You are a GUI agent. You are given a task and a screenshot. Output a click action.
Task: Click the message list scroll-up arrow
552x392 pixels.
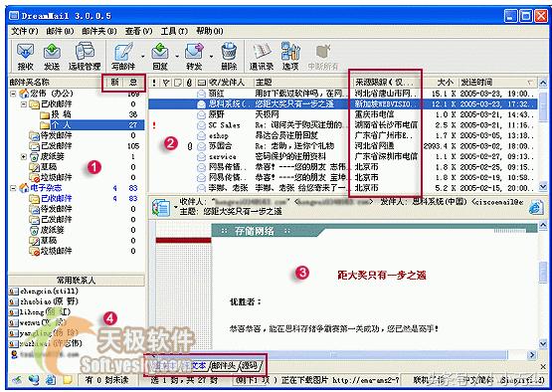543,84
